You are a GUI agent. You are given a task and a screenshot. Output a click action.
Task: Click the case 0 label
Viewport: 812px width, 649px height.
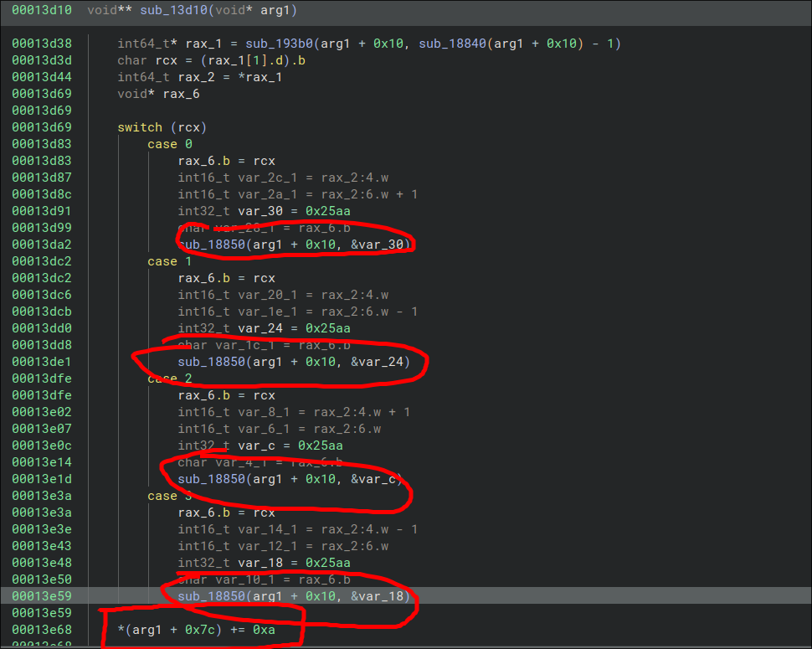click(170, 144)
